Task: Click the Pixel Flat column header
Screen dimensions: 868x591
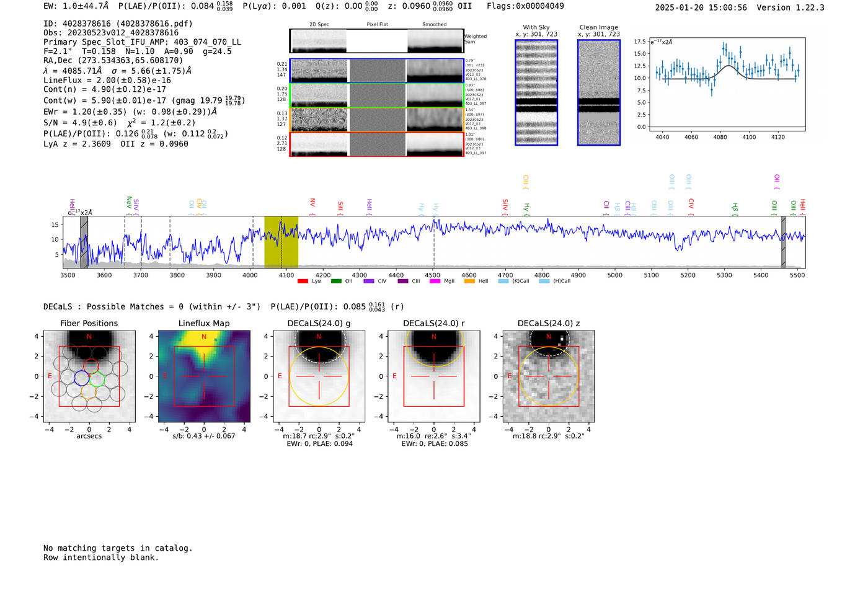Action: [x=377, y=25]
